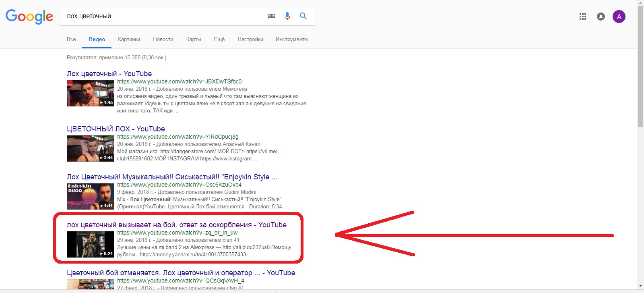Open the account avatar A
644x293 pixels.
(x=619, y=17)
